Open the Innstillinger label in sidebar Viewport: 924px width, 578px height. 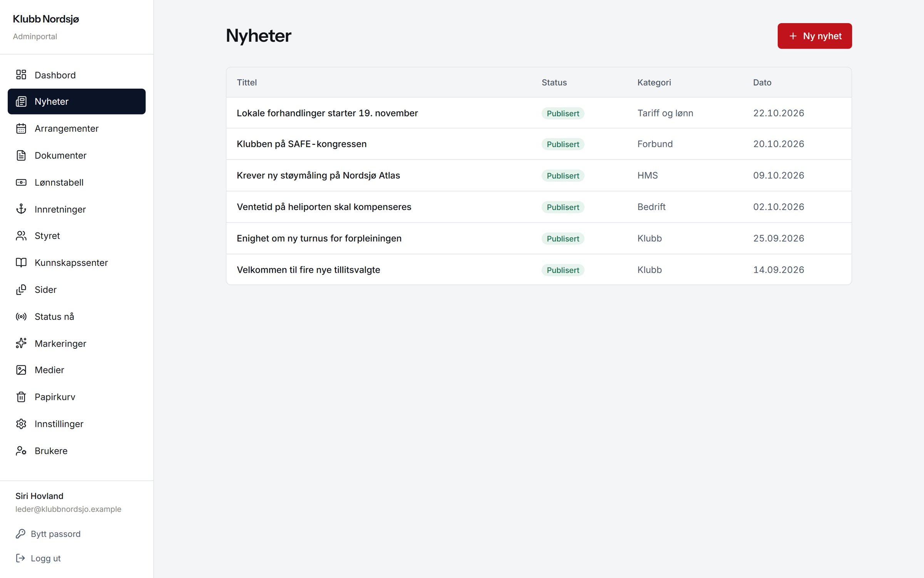pyautogui.click(x=59, y=424)
